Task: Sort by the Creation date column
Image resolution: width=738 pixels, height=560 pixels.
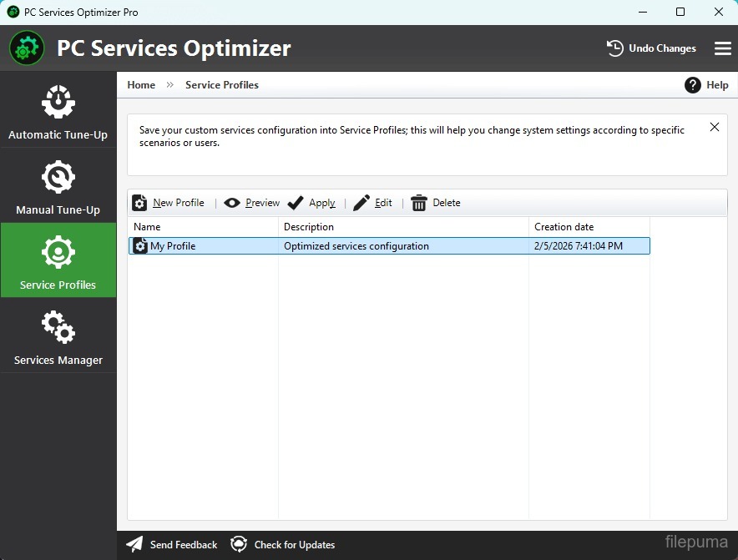Action: pos(589,227)
